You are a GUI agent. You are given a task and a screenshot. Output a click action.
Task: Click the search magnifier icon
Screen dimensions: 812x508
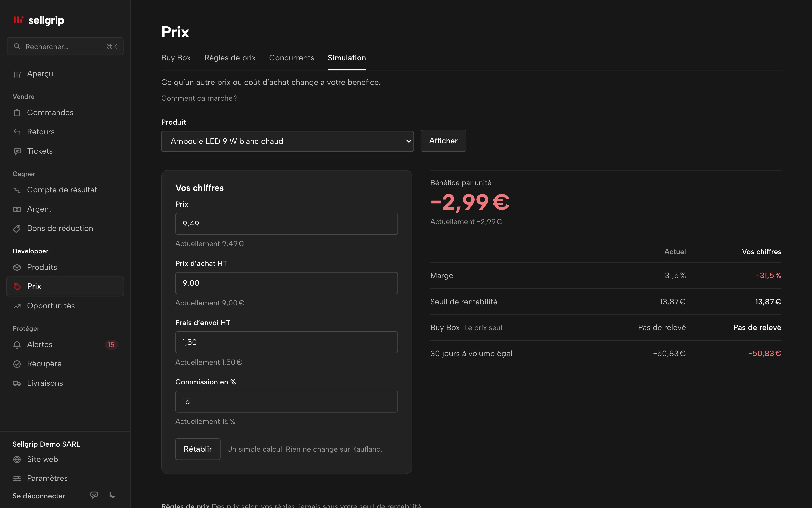pyautogui.click(x=17, y=46)
